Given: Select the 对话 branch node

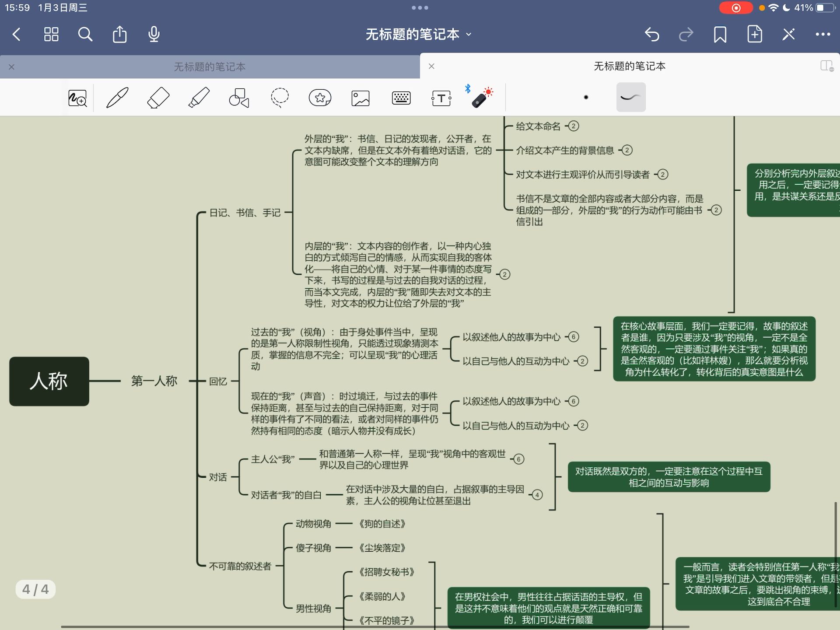Looking at the screenshot, I should point(218,477).
